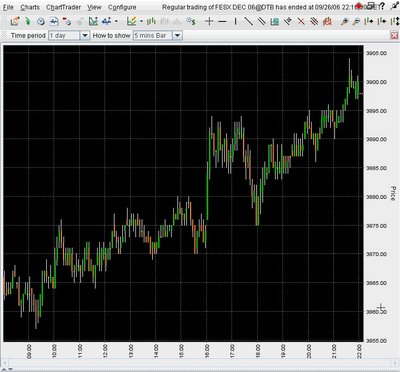Close the chart parameters bar
Image resolution: width=400 pixels, height=372 pixels.
tap(394, 35)
